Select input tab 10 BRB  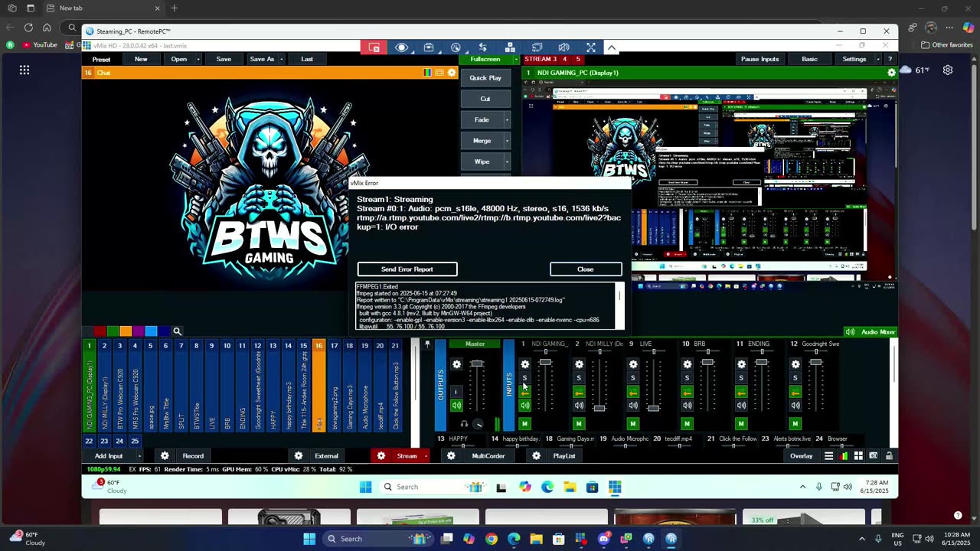click(227, 386)
